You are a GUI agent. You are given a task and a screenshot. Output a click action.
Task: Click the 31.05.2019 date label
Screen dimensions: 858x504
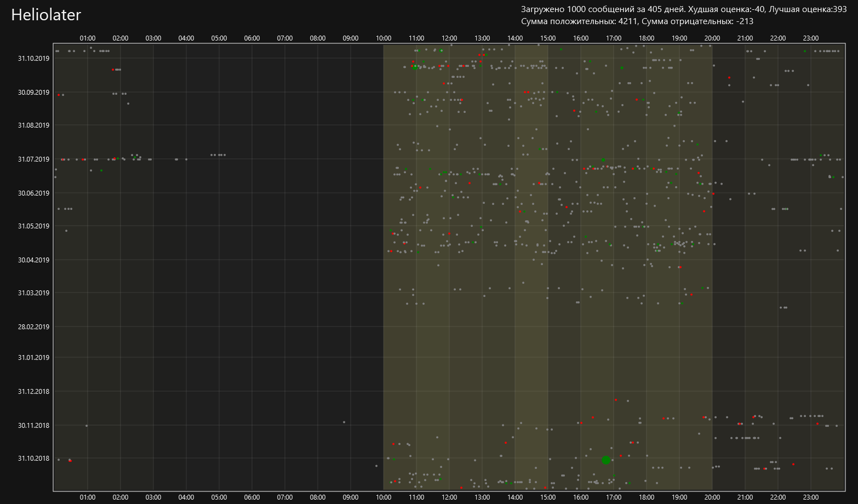pos(33,226)
